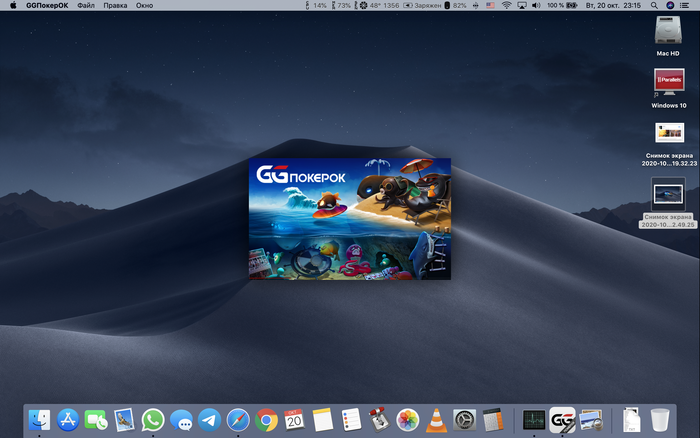Launch VLC media player from the Dock
The height and width of the screenshot is (438, 700).
click(436, 420)
